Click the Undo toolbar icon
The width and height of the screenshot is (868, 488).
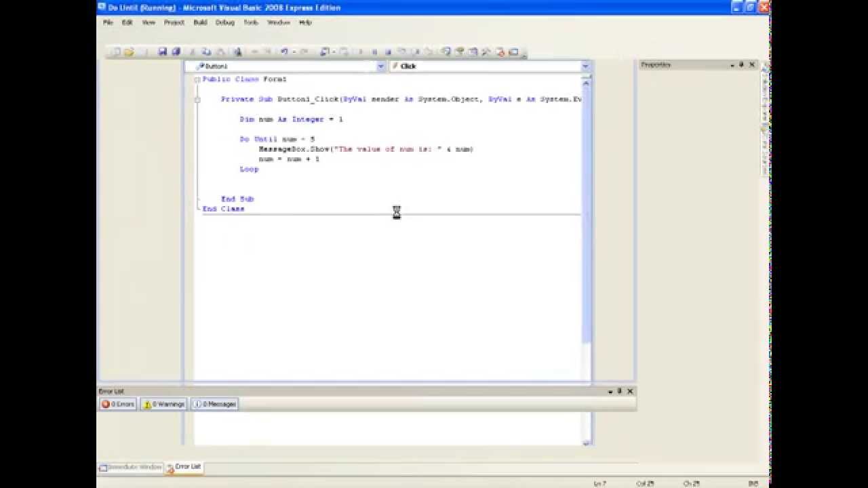[284, 52]
